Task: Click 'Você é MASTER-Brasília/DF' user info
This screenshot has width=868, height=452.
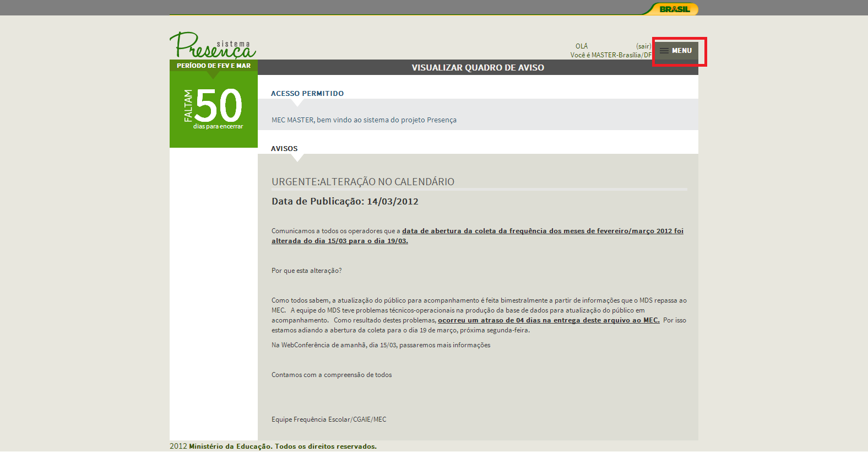Action: coord(611,55)
